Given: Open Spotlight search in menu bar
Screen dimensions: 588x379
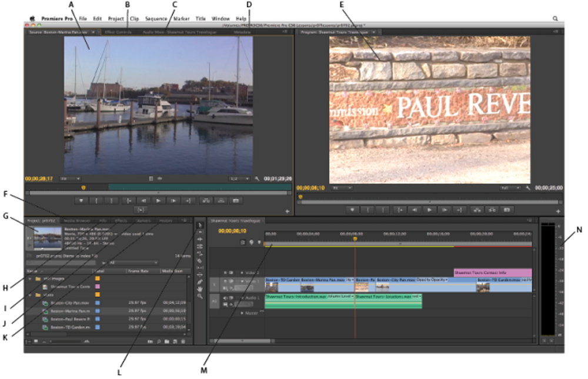Looking at the screenshot, I should (556, 18).
